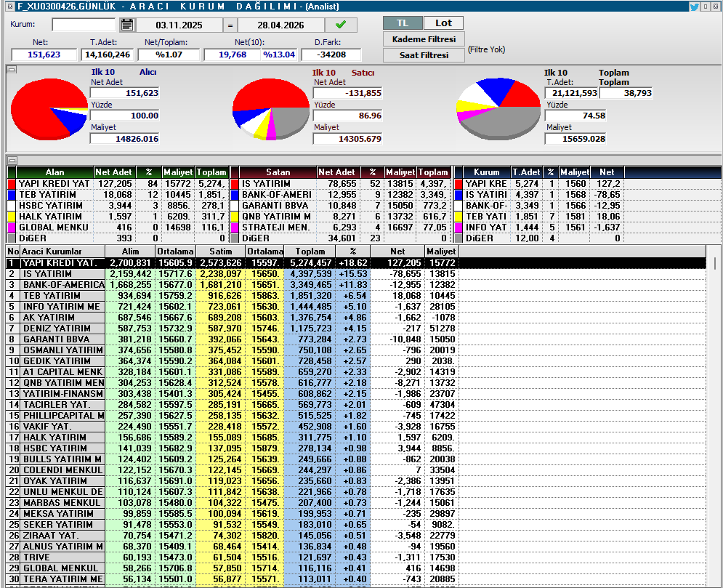
Task: Click D.Fark value -34208
Action: 331,55
